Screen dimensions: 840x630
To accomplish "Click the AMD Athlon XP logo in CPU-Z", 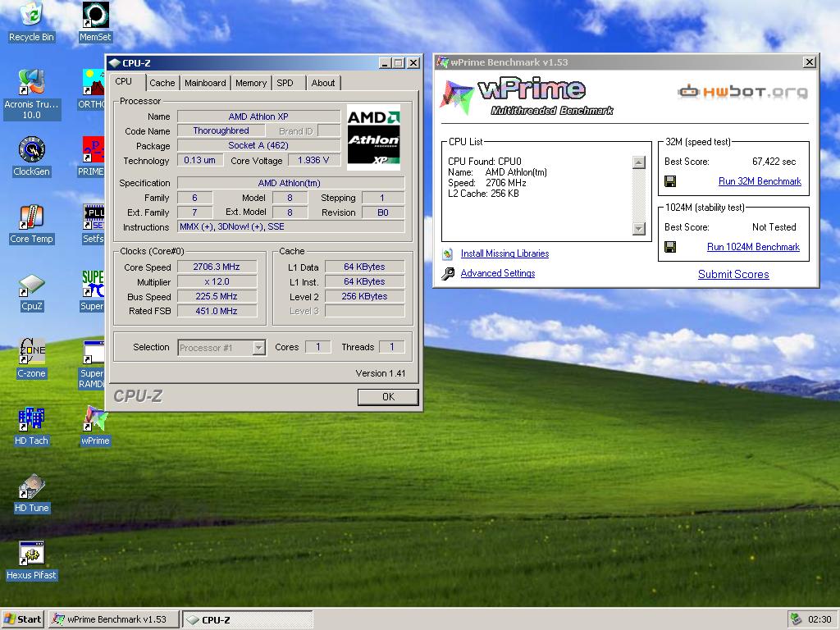I will [373, 137].
